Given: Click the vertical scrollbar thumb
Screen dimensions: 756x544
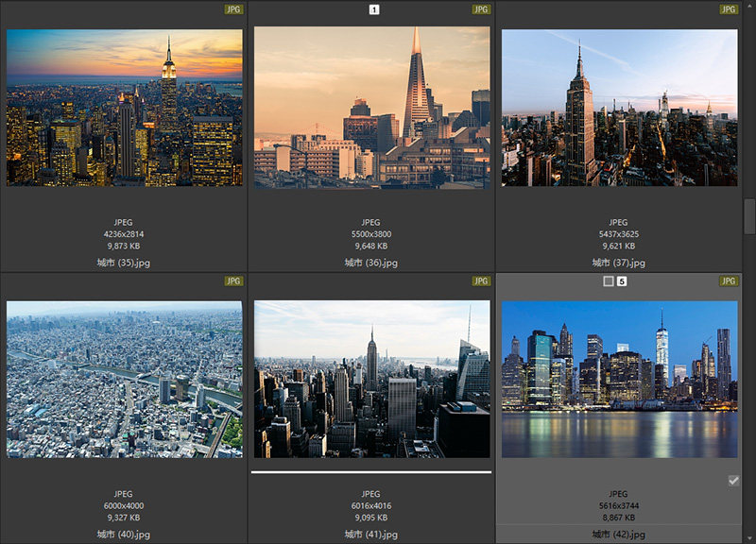Looking at the screenshot, I should 749,216.
